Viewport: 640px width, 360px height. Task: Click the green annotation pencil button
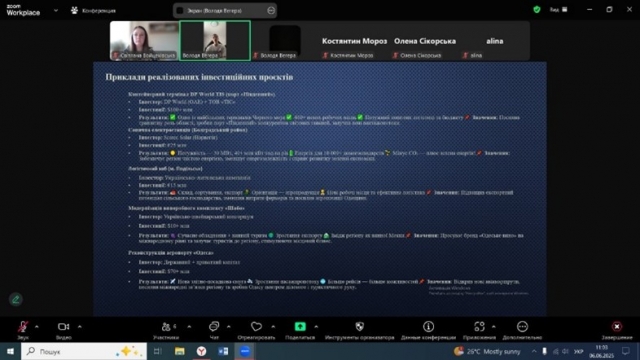point(16,300)
